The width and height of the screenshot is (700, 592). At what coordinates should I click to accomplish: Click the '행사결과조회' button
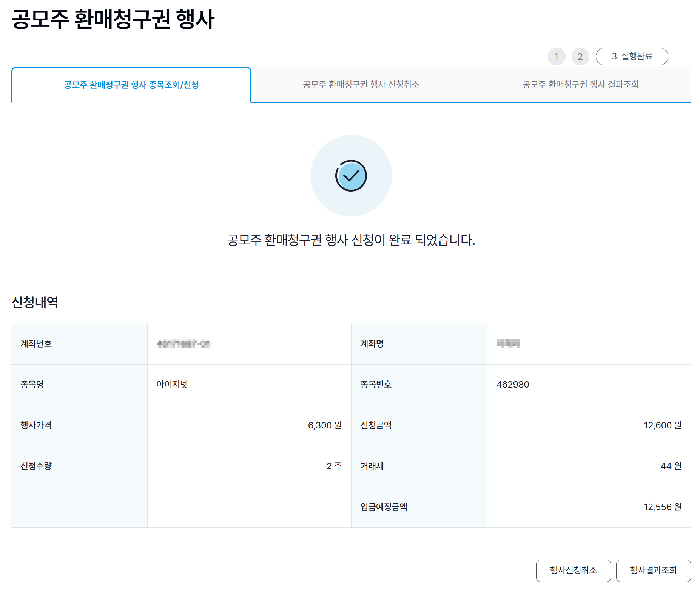pyautogui.click(x=654, y=570)
